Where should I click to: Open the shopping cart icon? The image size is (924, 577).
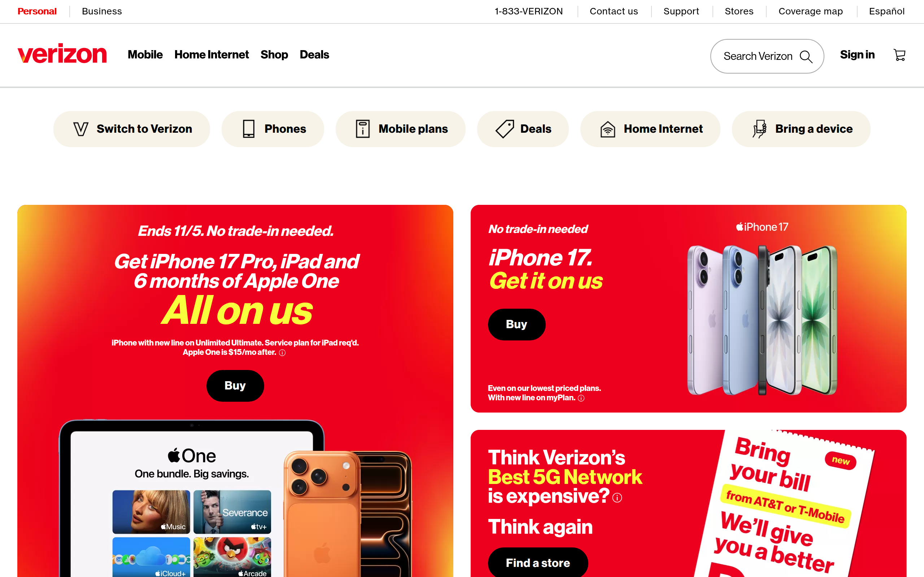pos(899,55)
